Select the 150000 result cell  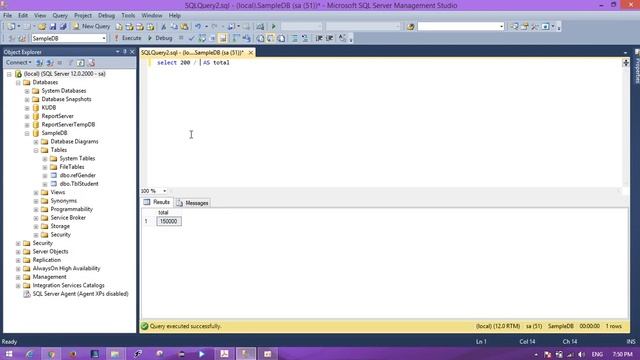coord(169,221)
